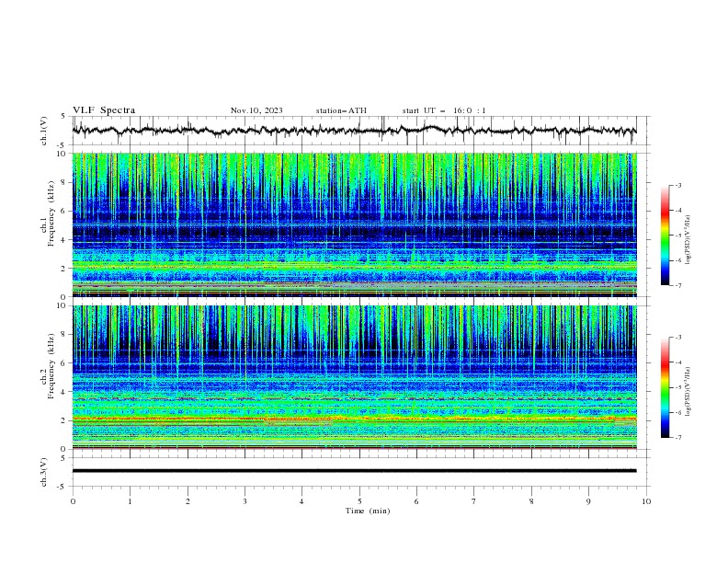The width and height of the screenshot is (728, 563).
Task: Click the "-6" value on ch.2 colorbar
Action: (678, 412)
